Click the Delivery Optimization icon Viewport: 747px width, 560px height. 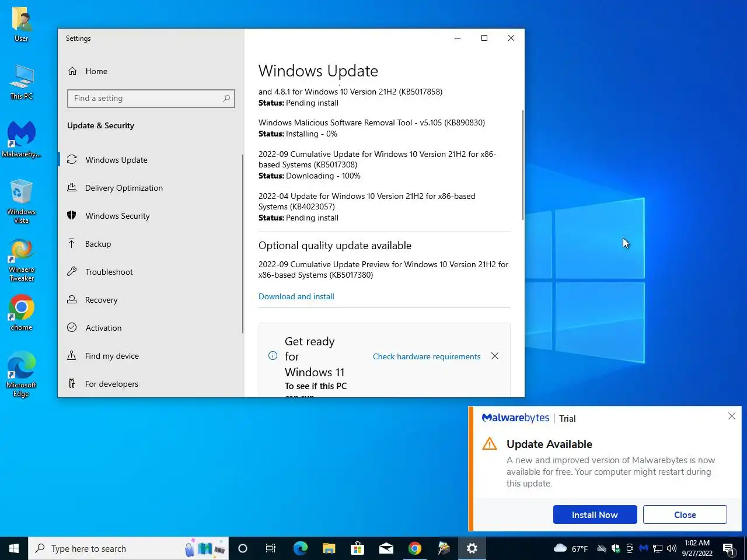pos(72,187)
